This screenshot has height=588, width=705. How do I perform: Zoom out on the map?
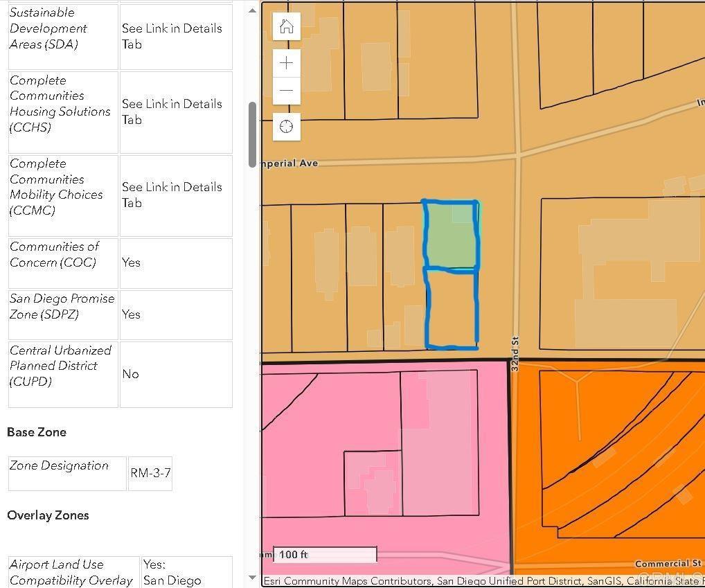click(x=286, y=91)
